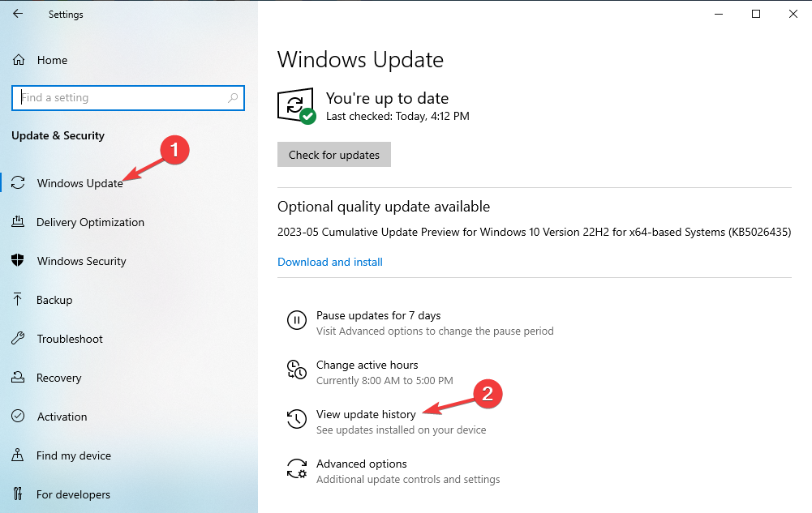Click 'See updates installed on your device' text

click(402, 430)
